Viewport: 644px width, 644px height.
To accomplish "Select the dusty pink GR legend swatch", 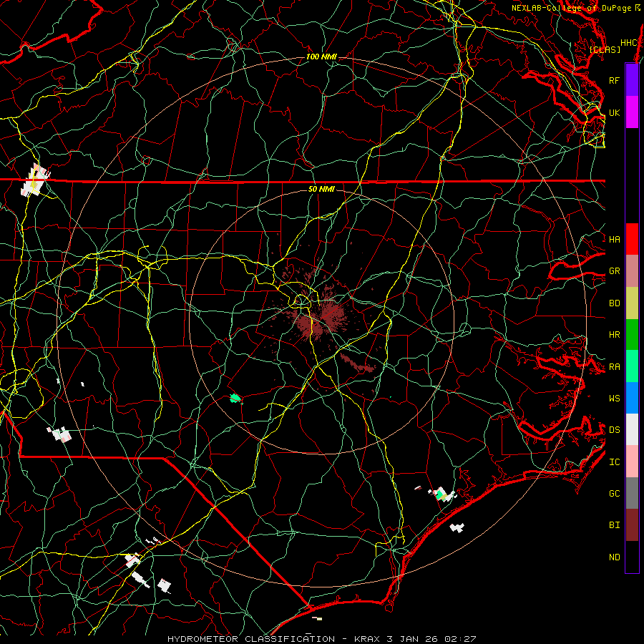I will 632,271.
